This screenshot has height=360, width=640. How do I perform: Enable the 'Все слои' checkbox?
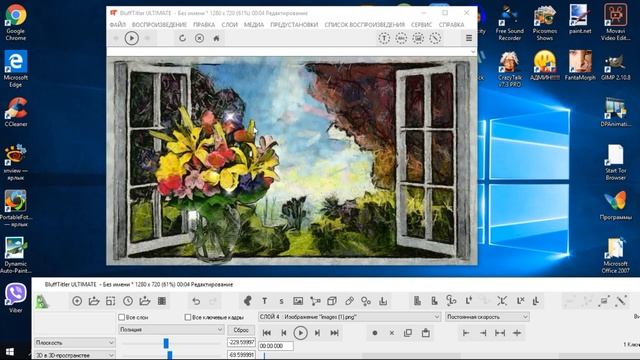(121, 317)
